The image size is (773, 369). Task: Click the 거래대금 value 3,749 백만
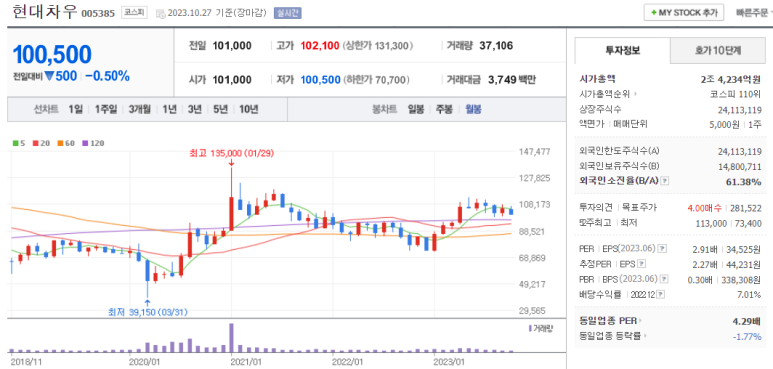512,80
